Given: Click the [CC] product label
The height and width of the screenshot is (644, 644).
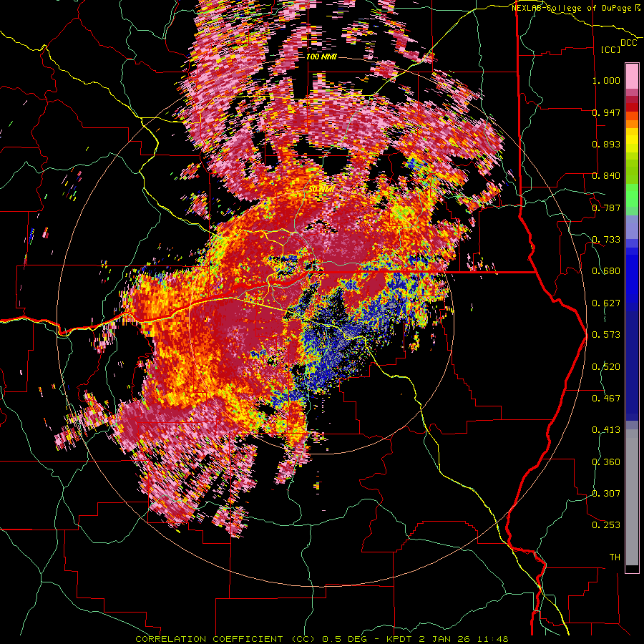Looking at the screenshot, I should pos(610,49).
